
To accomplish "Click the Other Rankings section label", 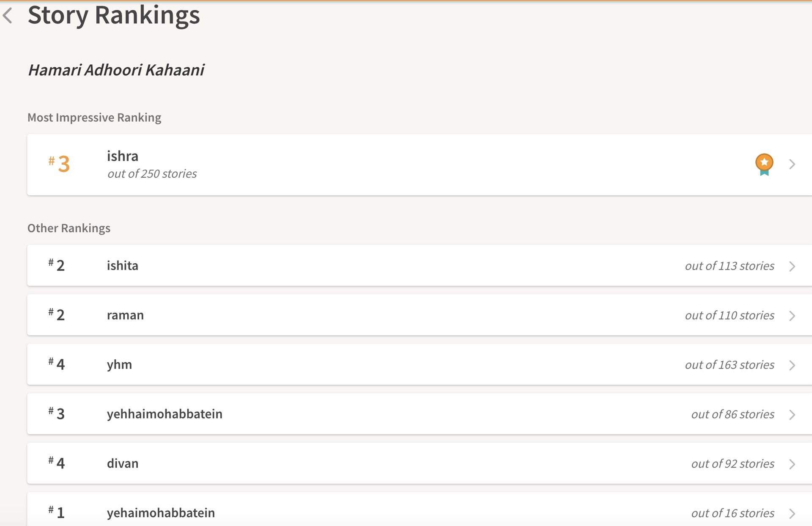I will pyautogui.click(x=69, y=228).
